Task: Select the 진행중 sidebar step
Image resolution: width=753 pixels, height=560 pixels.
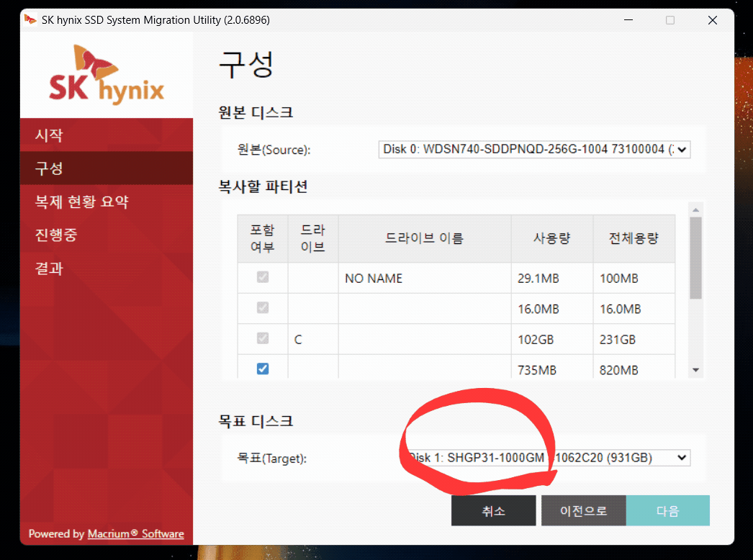Action: (107, 235)
